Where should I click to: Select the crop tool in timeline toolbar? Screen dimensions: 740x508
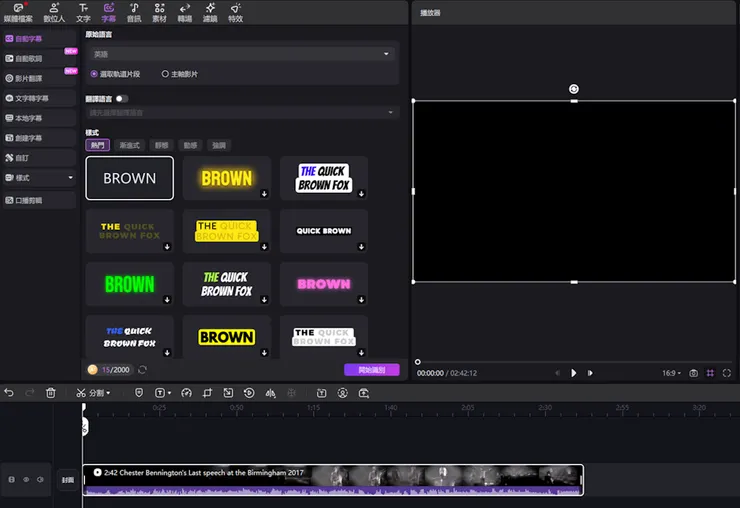click(x=207, y=393)
